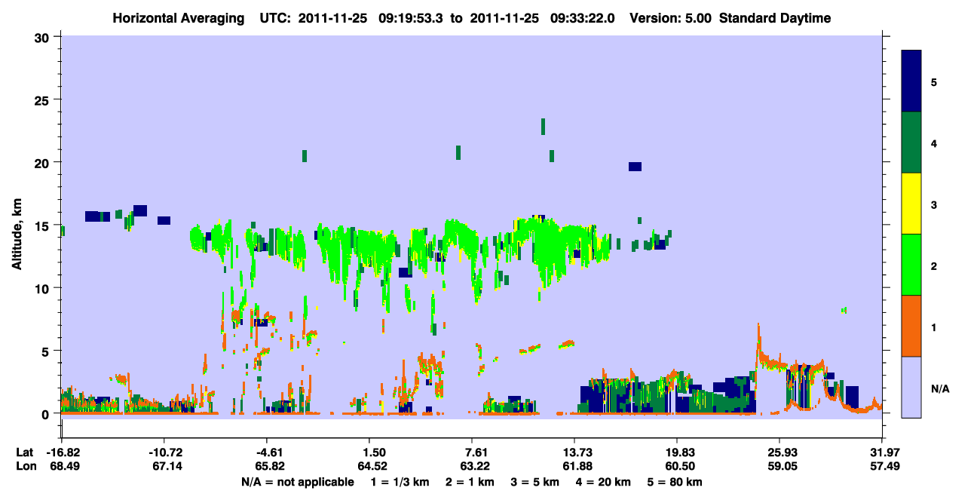980x503 pixels.
Task: Click the orange level 1 color swatch
Action: (x=911, y=326)
